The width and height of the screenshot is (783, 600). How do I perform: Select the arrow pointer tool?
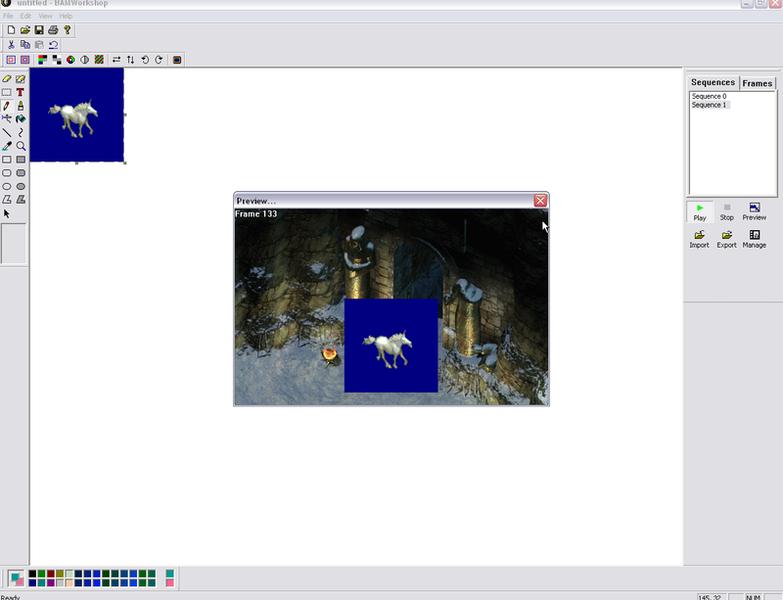point(6,214)
